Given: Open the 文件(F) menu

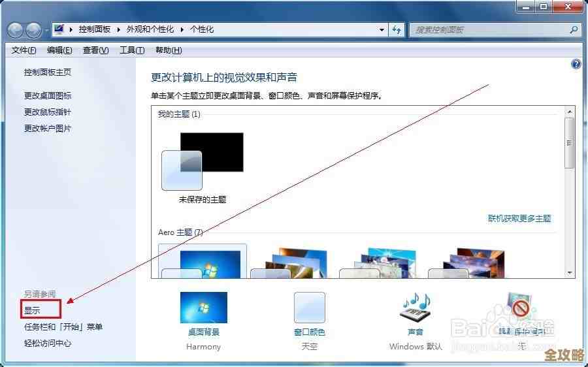Looking at the screenshot, I should [24, 50].
